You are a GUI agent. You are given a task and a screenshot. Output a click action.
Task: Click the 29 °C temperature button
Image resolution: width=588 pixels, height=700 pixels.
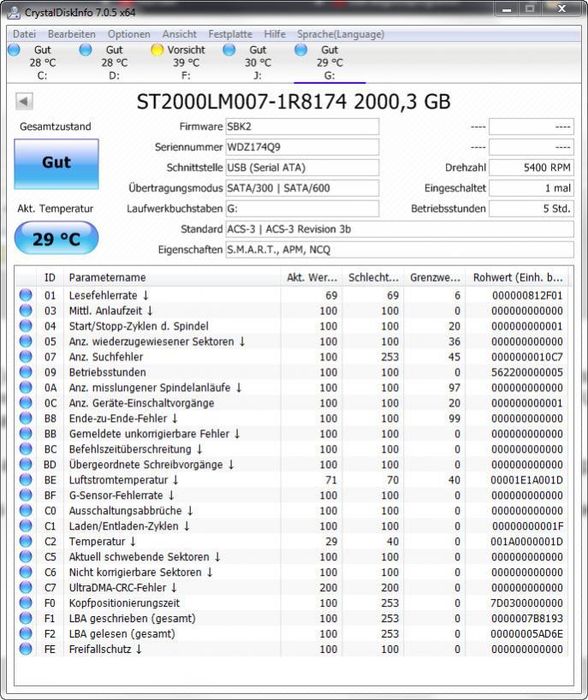pos(56,239)
